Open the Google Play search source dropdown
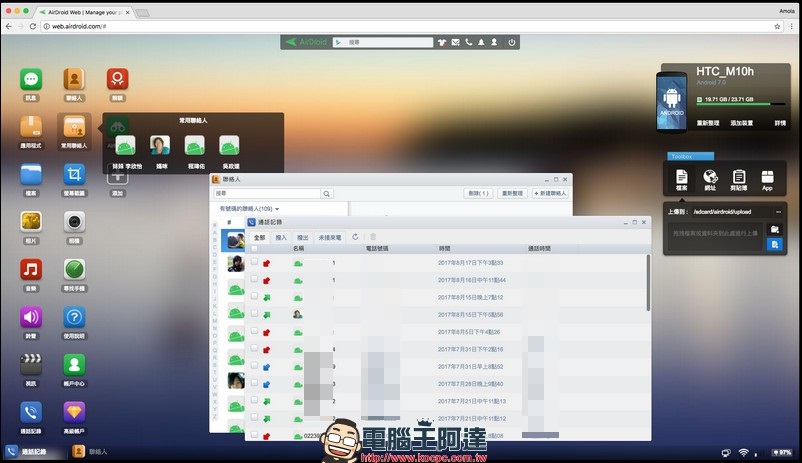The height and width of the screenshot is (463, 802). coord(339,42)
